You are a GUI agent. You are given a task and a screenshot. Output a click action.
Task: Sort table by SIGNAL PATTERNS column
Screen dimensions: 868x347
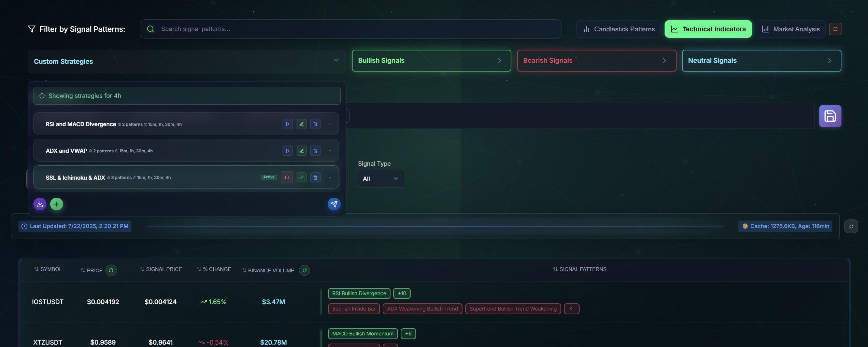580,269
